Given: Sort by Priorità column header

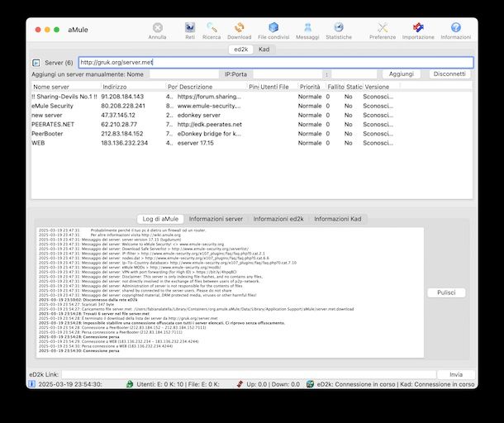Looking at the screenshot, I should click(310, 87).
